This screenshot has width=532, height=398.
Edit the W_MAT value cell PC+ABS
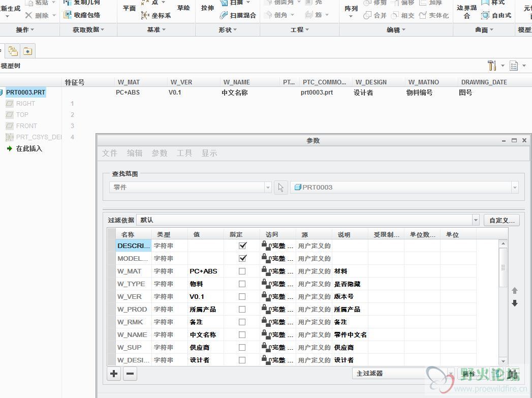(206, 271)
